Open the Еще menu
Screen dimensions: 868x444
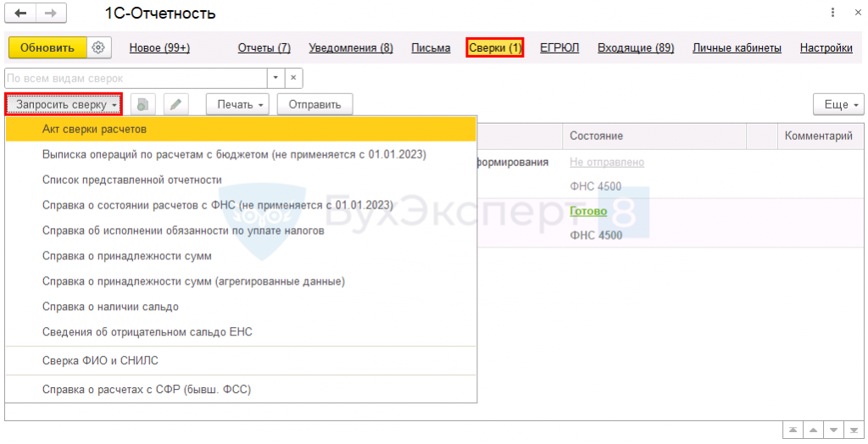(838, 104)
